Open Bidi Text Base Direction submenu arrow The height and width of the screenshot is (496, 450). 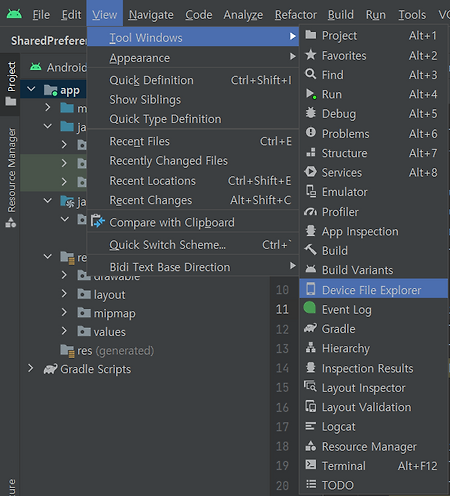point(292,266)
